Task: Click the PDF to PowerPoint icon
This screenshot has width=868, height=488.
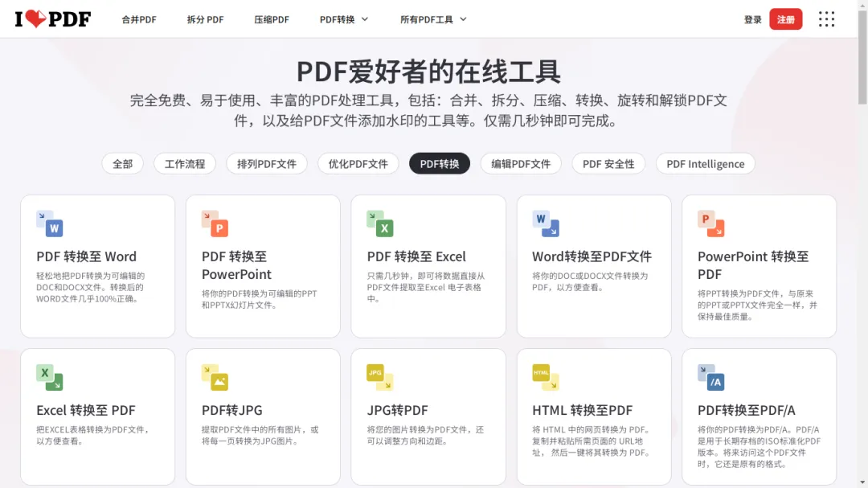Action: coord(215,223)
